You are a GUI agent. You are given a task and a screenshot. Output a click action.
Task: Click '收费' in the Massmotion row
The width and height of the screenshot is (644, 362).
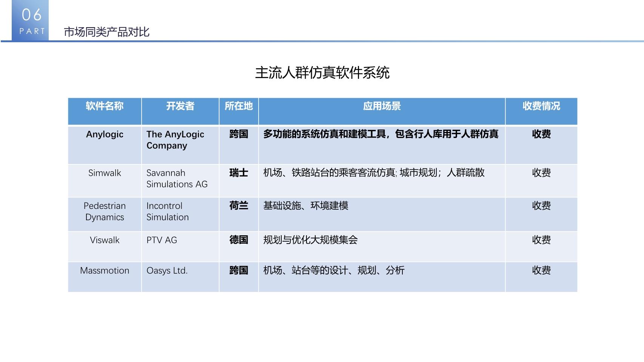coord(541,277)
